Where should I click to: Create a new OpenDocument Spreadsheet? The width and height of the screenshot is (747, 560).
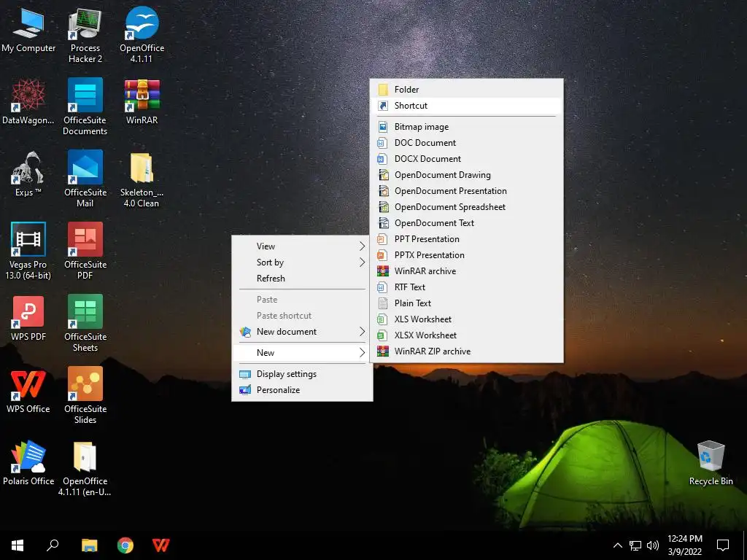(x=466, y=207)
